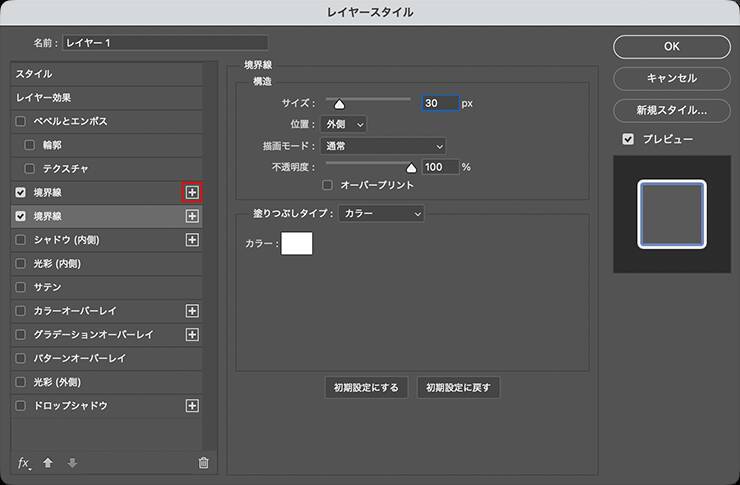Add another stroke via first 境界線 plus icon
Image resolution: width=740 pixels, height=485 pixels.
[192, 192]
